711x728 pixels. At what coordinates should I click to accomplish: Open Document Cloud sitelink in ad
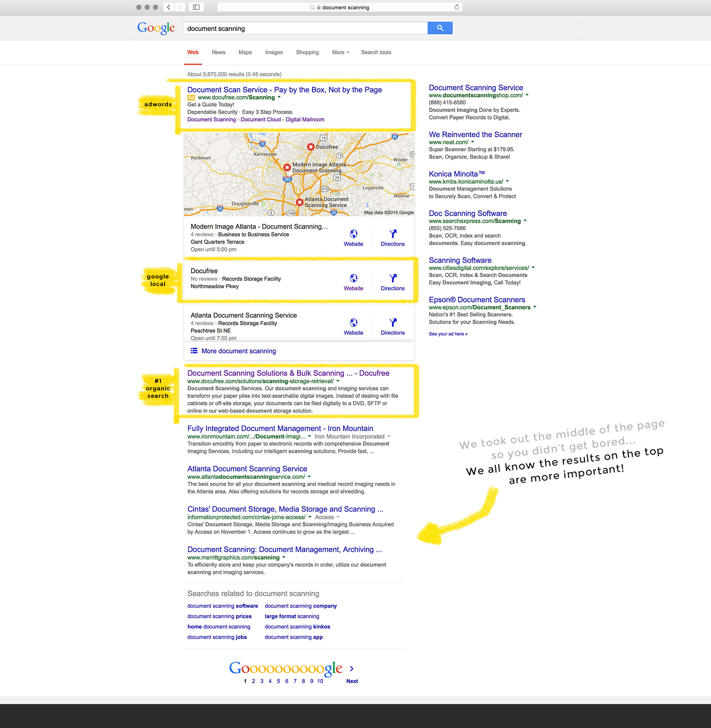pos(261,119)
